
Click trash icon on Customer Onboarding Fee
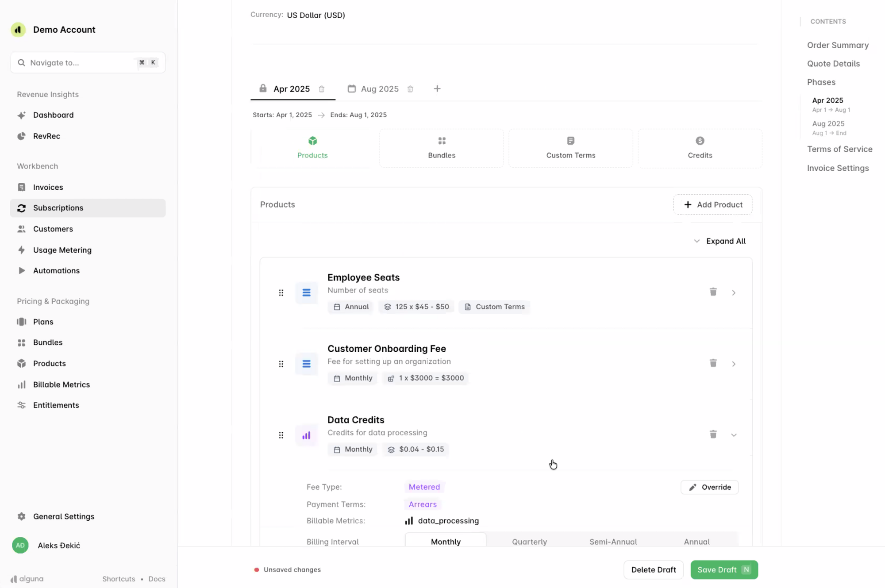713,363
